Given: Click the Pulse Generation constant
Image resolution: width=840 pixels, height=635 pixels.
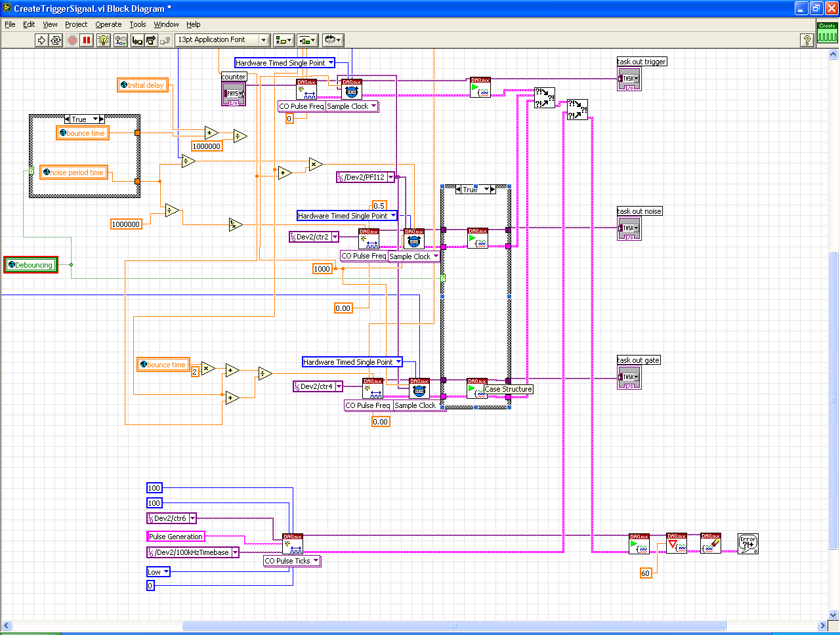Looking at the screenshot, I should tap(176, 537).
